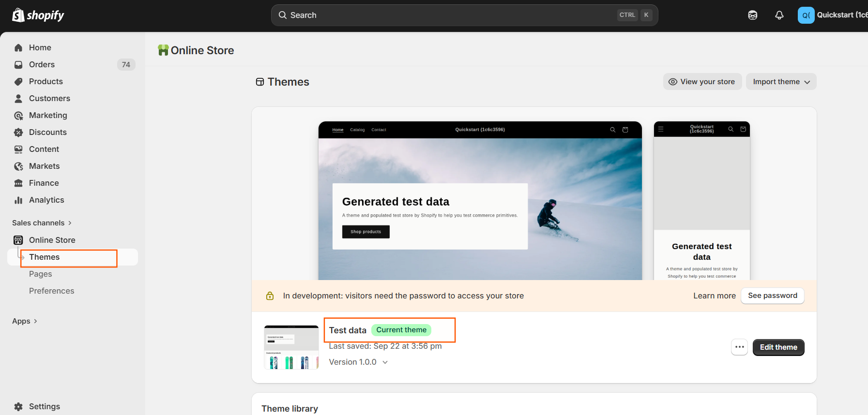868x415 pixels.
Task: Go to Pages under Online Store
Action: (41, 274)
